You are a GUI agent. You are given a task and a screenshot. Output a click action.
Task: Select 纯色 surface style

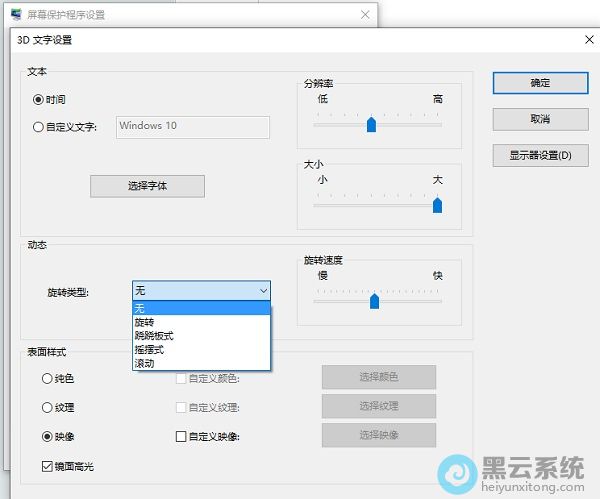[x=47, y=378]
